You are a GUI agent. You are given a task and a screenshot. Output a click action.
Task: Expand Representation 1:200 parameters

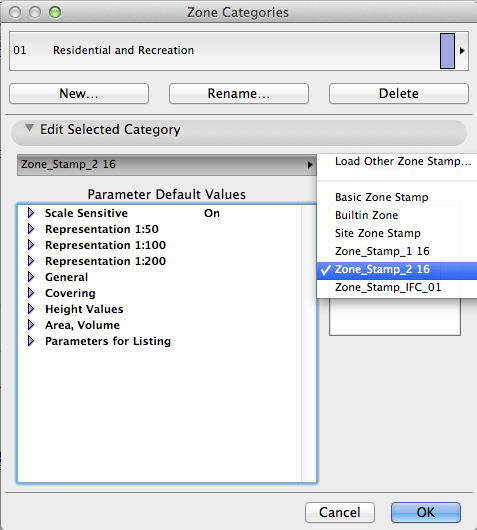click(31, 261)
